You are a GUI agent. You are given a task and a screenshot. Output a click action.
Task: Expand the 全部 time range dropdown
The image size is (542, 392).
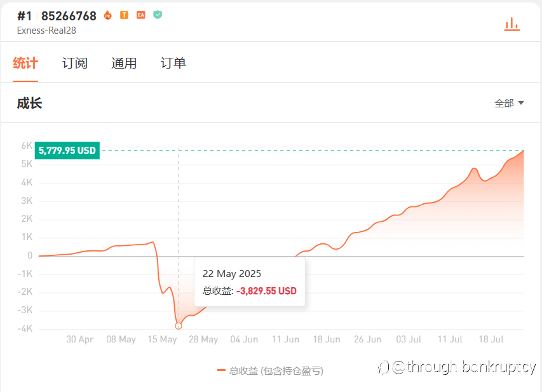tap(504, 103)
